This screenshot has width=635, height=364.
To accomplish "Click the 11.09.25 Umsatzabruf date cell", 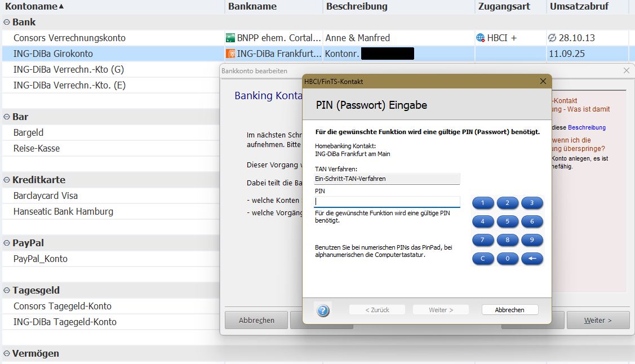I will [588, 54].
